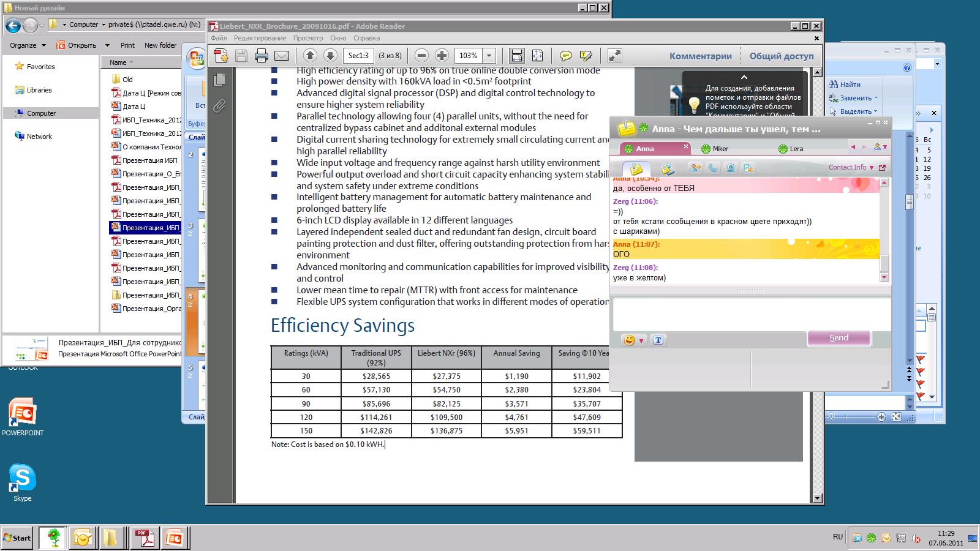The height and width of the screenshot is (551, 980).
Task: Open Organize dropdown in Explorer
Action: (x=28, y=45)
